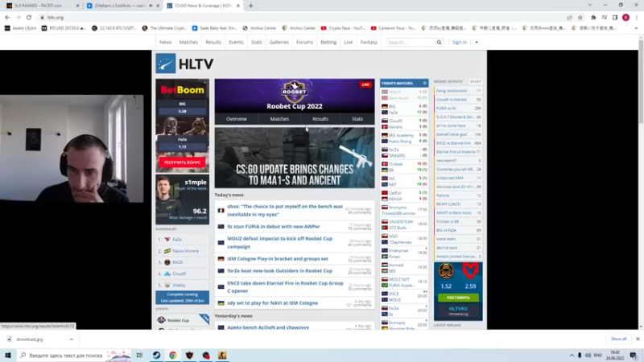This screenshot has height=362, width=644.
Task: Open the CS:GO taskbar icon
Action: click(x=222, y=355)
